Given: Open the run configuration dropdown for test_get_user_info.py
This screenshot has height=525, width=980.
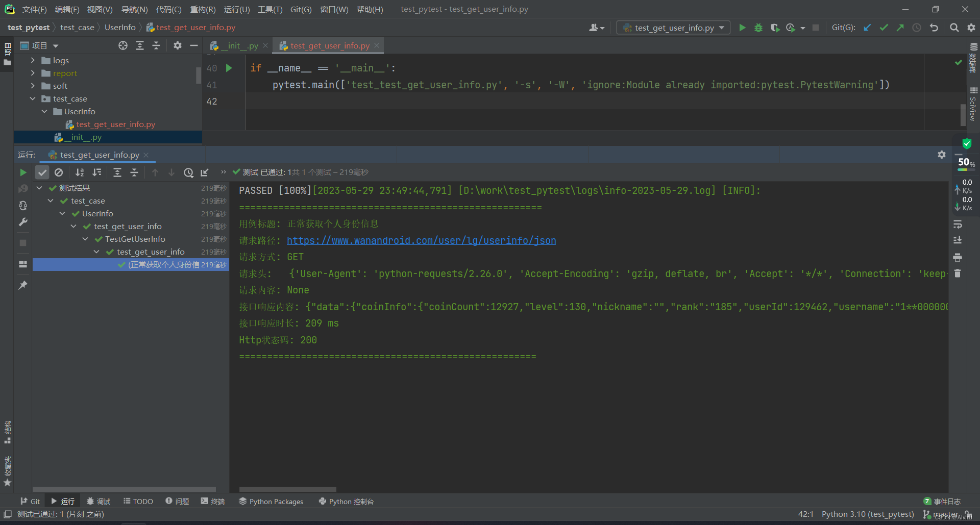Looking at the screenshot, I should (x=721, y=28).
